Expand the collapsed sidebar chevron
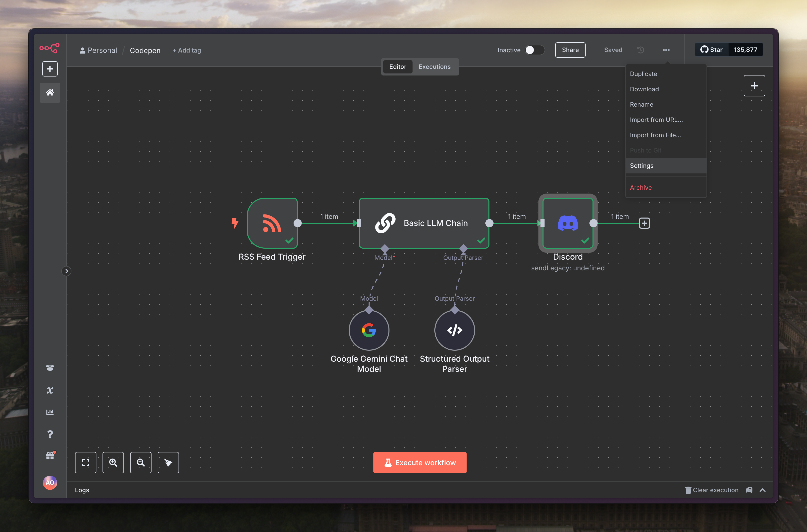This screenshot has width=807, height=532. click(x=67, y=271)
